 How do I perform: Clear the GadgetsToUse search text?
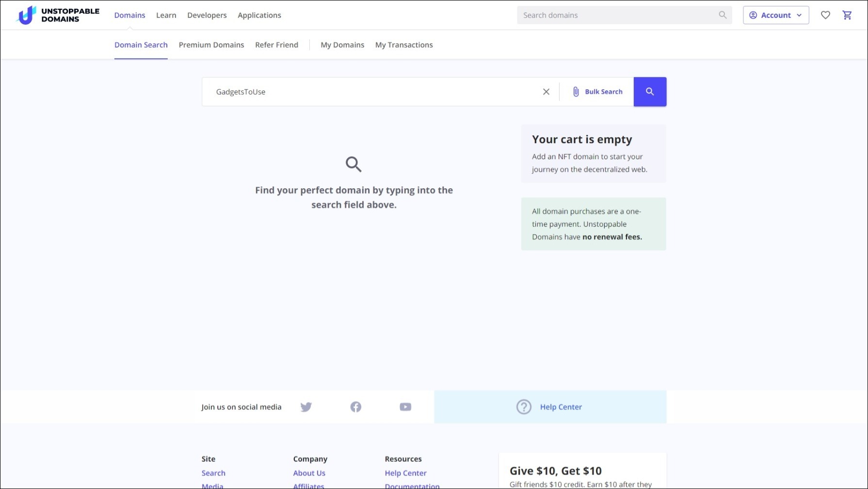pos(546,92)
